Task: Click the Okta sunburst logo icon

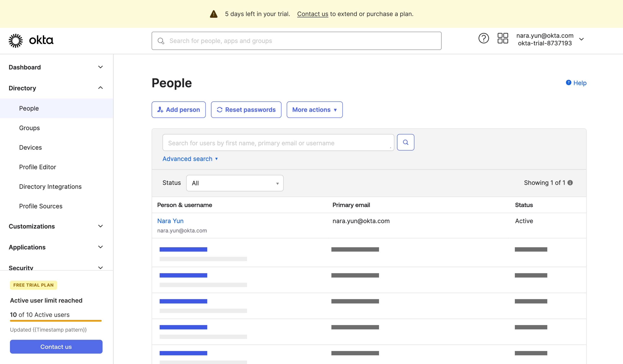Action: pyautogui.click(x=16, y=41)
